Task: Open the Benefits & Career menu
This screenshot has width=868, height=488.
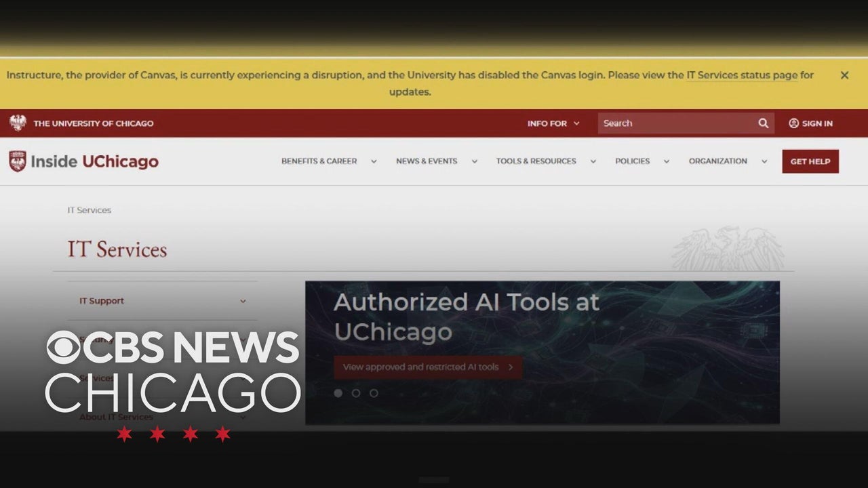Action: point(319,161)
